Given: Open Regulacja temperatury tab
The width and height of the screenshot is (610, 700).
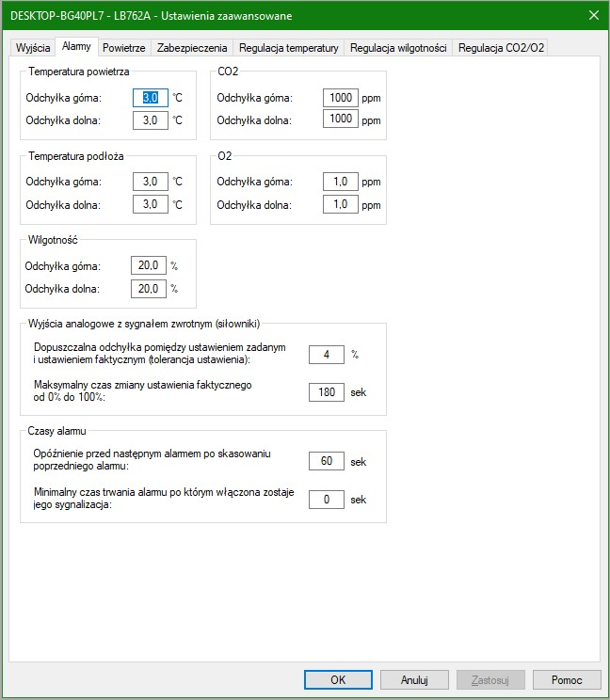Looking at the screenshot, I should (x=288, y=48).
